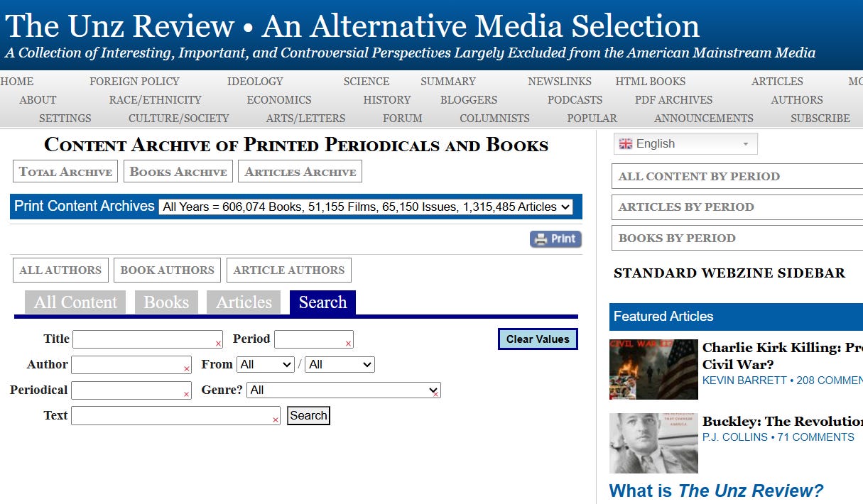This screenshot has width=863, height=504.
Task: Click the Print button with printer icon
Action: click(x=555, y=239)
